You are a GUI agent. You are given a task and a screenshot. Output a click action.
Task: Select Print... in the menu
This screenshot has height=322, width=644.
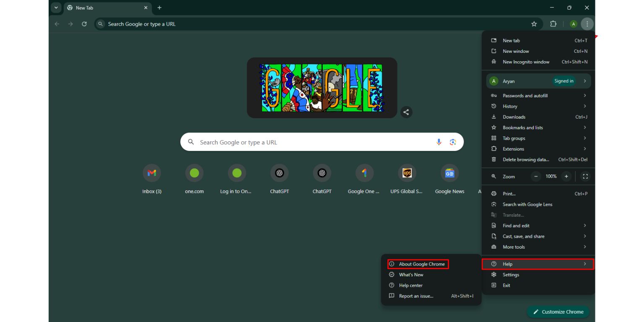point(538,194)
